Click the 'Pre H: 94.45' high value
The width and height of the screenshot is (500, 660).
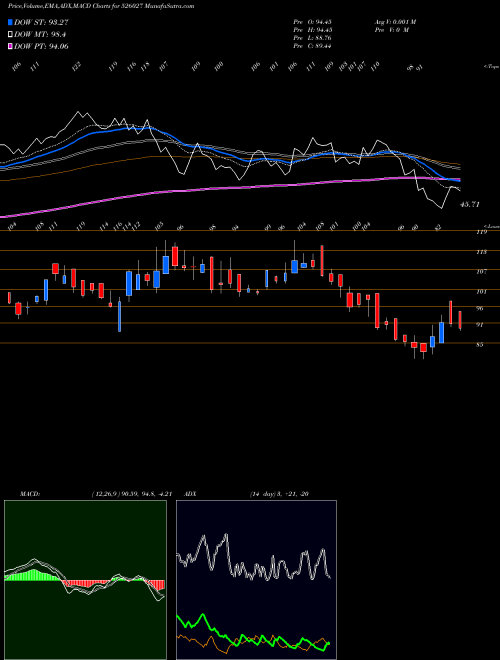click(312, 30)
